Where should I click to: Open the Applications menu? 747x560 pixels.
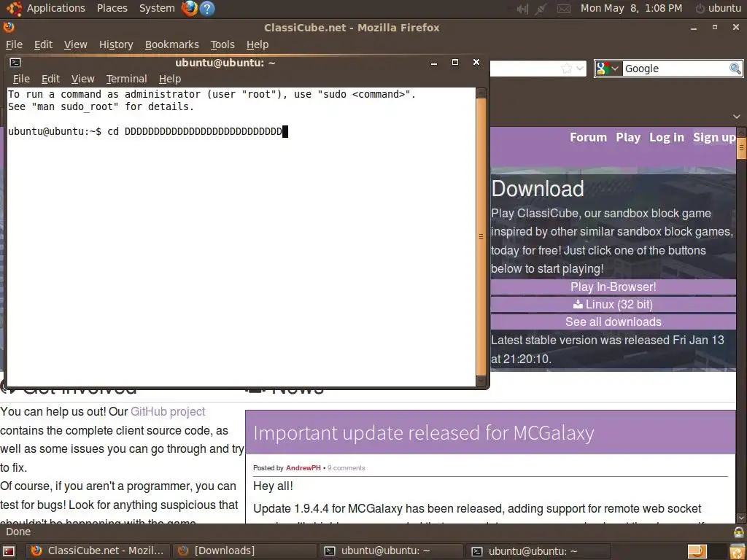pos(55,8)
